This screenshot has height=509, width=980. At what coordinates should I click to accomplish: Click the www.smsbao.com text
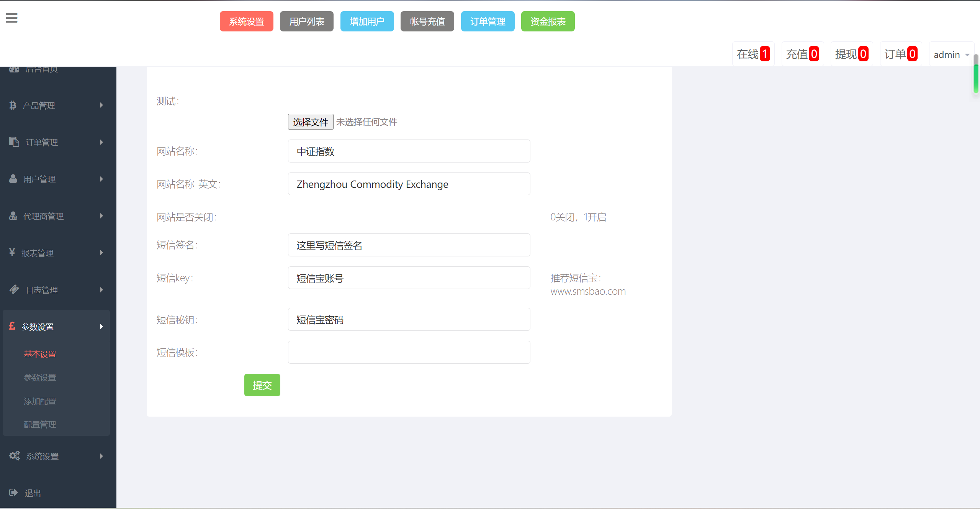588,291
